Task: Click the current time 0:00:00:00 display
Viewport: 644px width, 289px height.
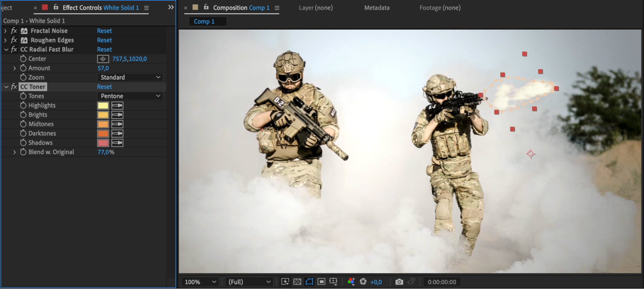Action: point(442,282)
